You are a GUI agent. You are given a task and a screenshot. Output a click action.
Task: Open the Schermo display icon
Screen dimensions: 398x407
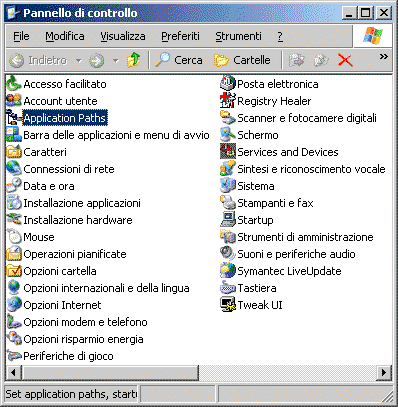tap(228, 135)
